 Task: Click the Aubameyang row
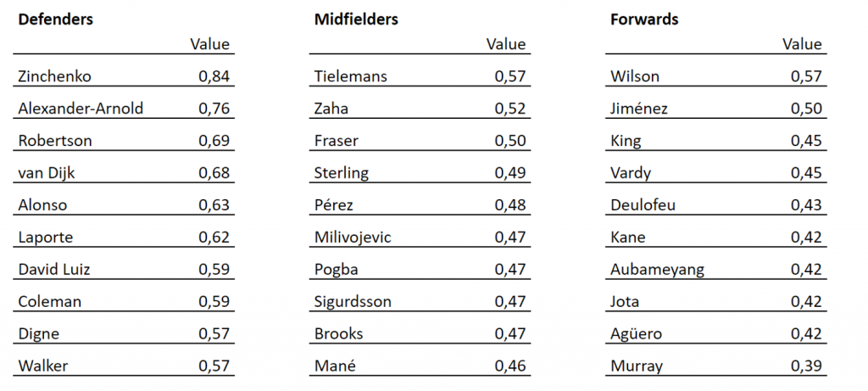coord(715,270)
